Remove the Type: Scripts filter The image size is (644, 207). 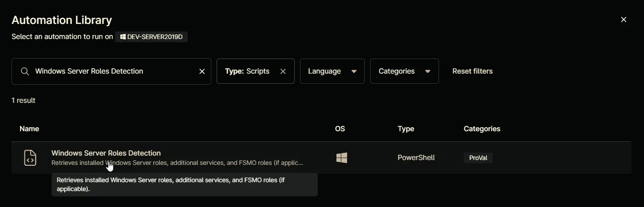[x=283, y=71]
